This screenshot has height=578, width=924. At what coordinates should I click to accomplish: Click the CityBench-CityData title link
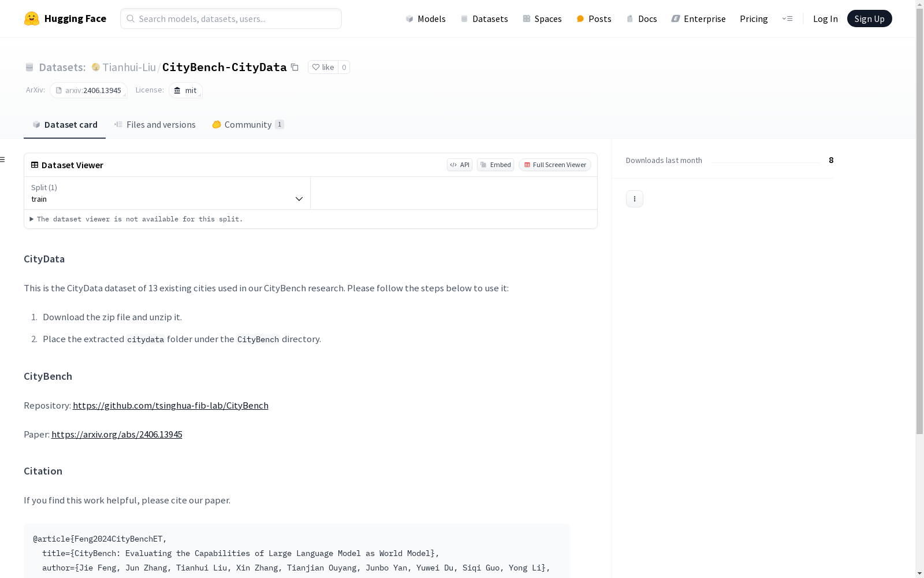(x=224, y=67)
